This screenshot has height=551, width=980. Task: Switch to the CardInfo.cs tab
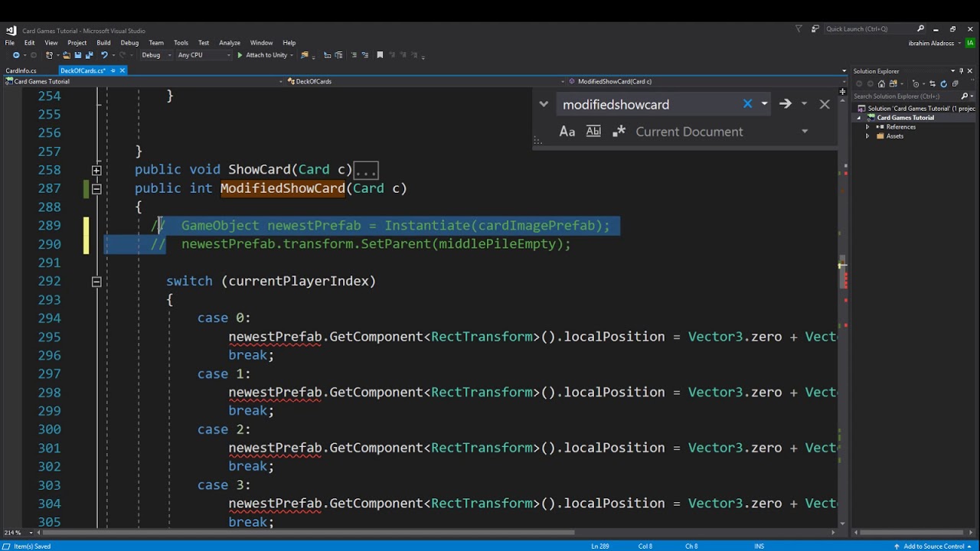[x=21, y=70]
